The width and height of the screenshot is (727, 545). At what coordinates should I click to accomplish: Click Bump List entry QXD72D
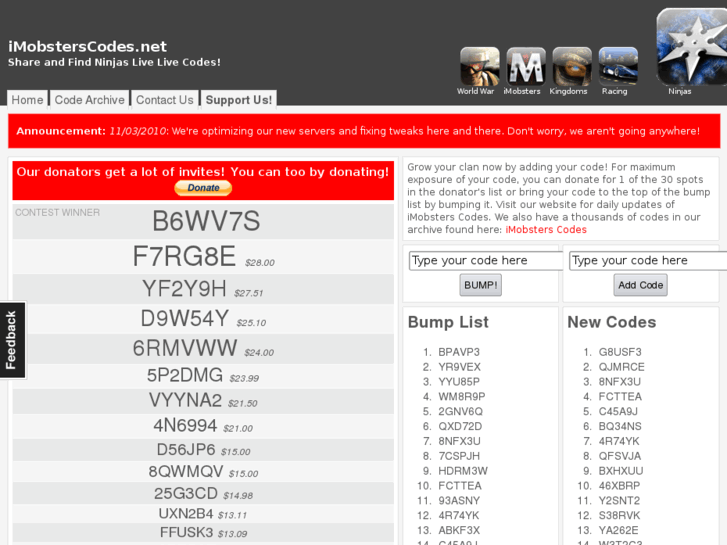(460, 426)
